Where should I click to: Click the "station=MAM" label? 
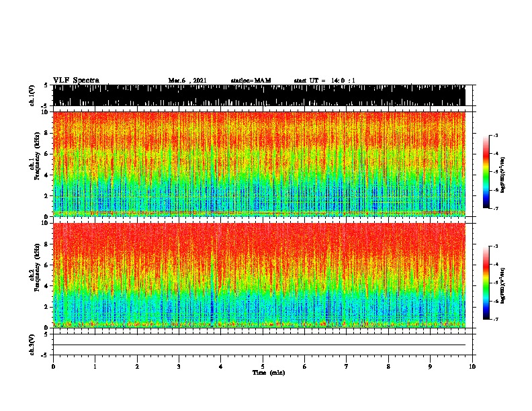pos(251,81)
